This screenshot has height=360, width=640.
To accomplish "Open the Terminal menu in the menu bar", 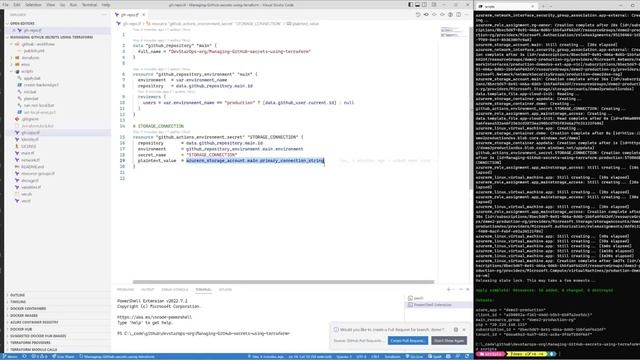I will coord(89,5).
